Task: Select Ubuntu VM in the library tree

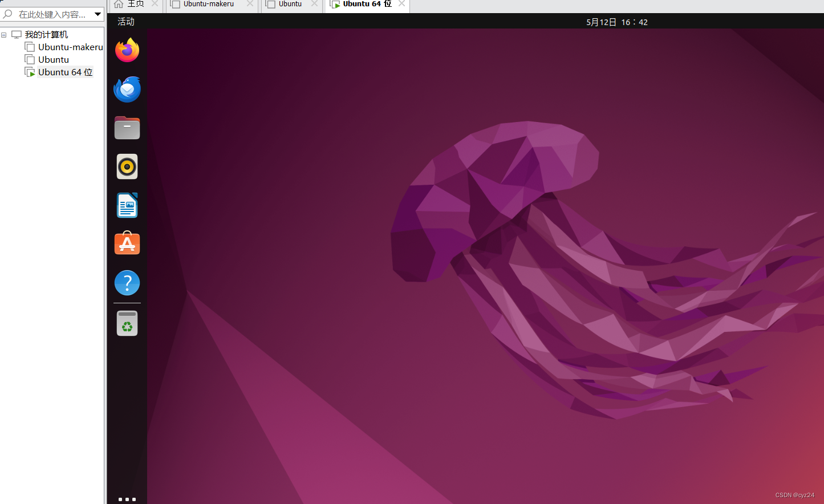Action: click(x=53, y=59)
